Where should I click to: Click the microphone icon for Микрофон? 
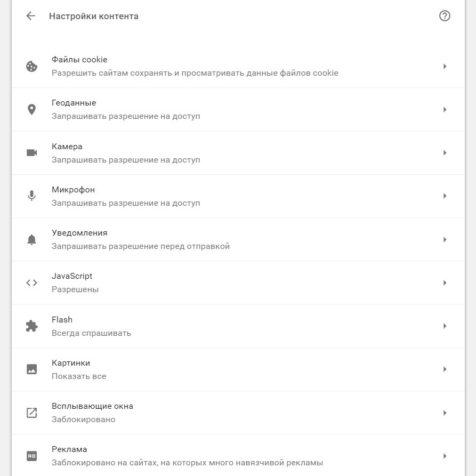31,196
